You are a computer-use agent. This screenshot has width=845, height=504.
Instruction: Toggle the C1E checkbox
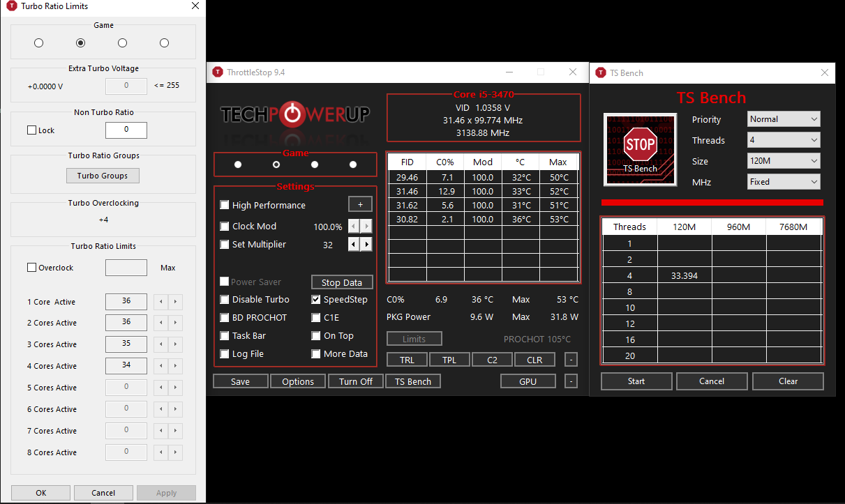point(316,317)
